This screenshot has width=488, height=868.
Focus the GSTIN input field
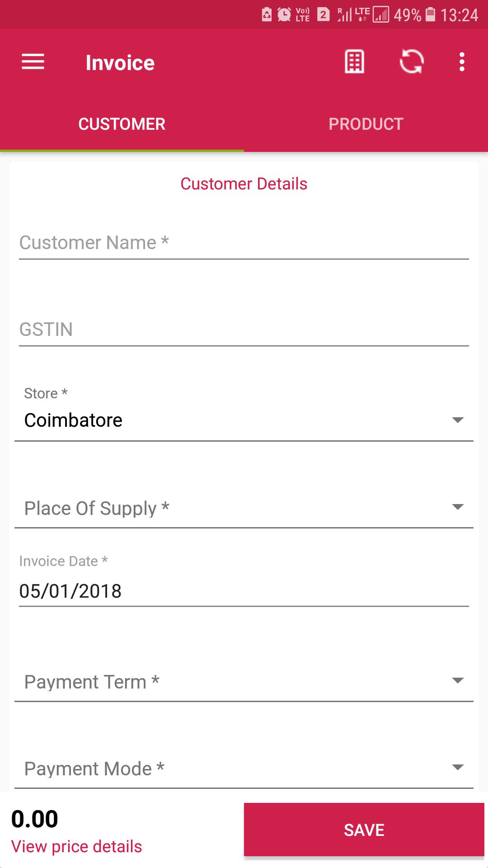pos(244,330)
